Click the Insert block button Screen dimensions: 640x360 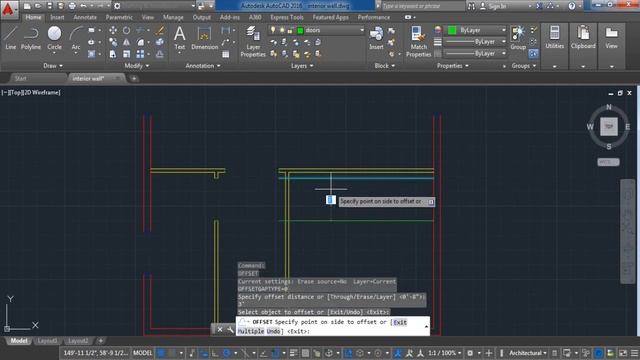376,38
